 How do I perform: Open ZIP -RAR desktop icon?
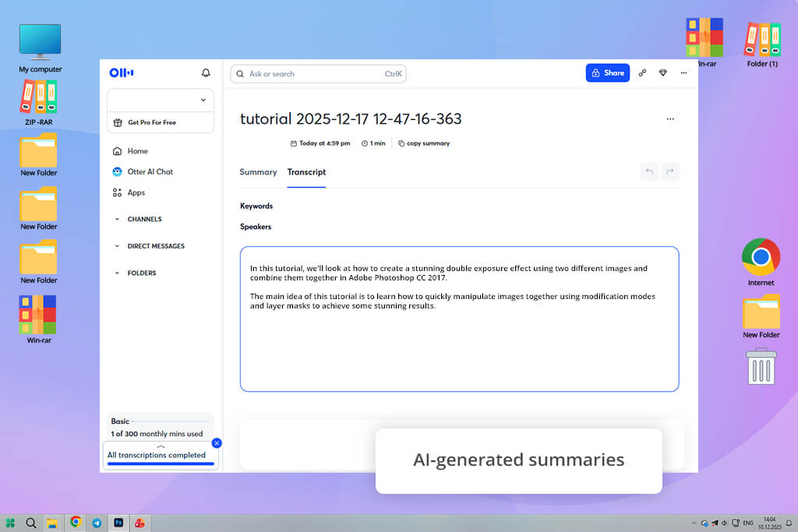click(x=39, y=103)
